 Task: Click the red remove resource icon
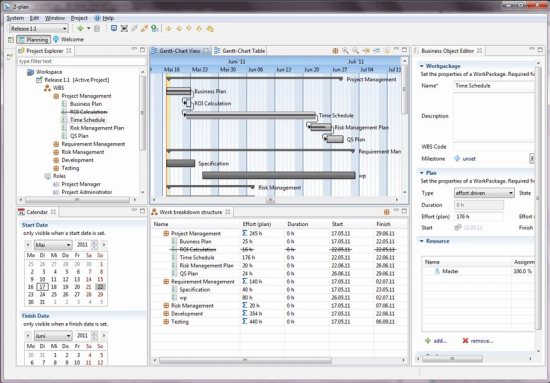[x=465, y=341]
